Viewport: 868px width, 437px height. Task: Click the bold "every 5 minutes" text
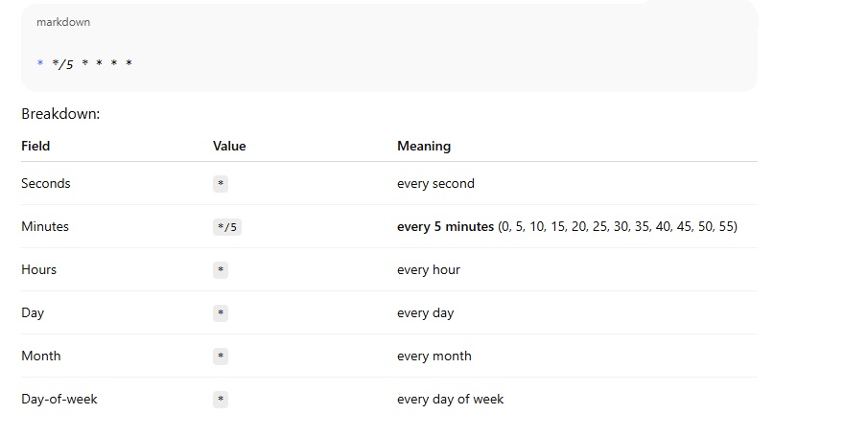click(445, 227)
